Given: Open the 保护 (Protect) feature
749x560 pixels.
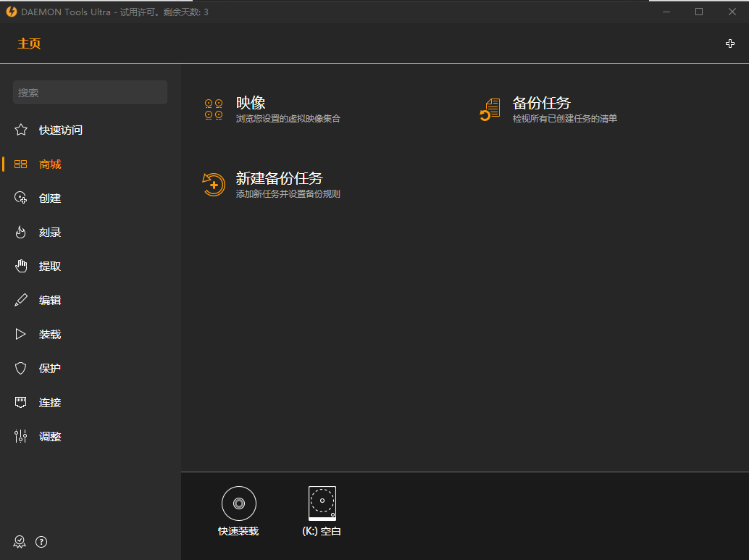Looking at the screenshot, I should pyautogui.click(x=49, y=368).
